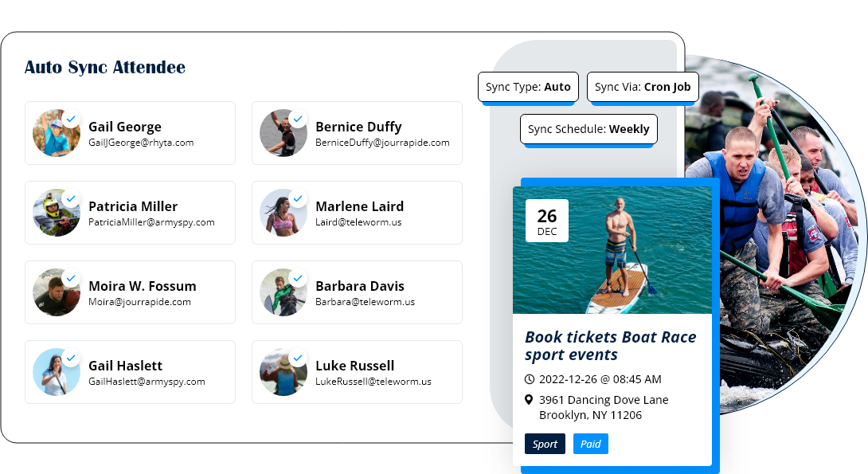Open the Sync Schedule: Weekly selector
Viewport: 868px width, 474px height.
(588, 129)
